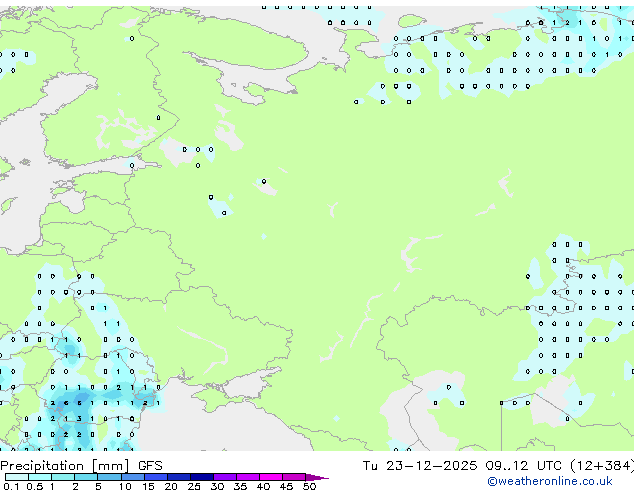The image size is (634, 490).
Task: Click the '10' legend scale label
Action: (125, 486)
